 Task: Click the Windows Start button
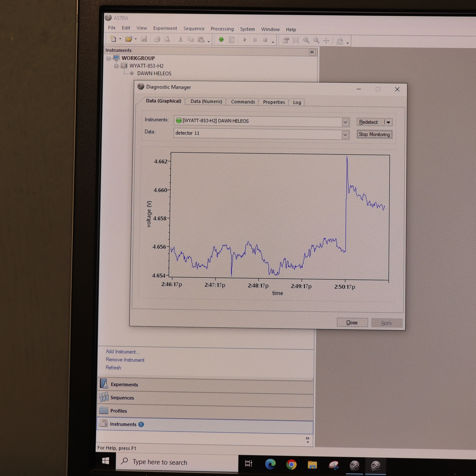pyautogui.click(x=105, y=461)
